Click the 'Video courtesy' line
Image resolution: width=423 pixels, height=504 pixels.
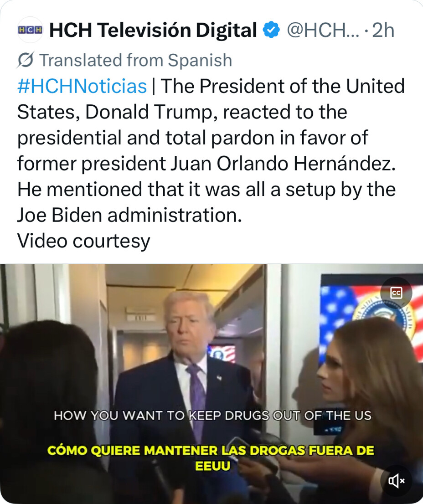tap(83, 241)
